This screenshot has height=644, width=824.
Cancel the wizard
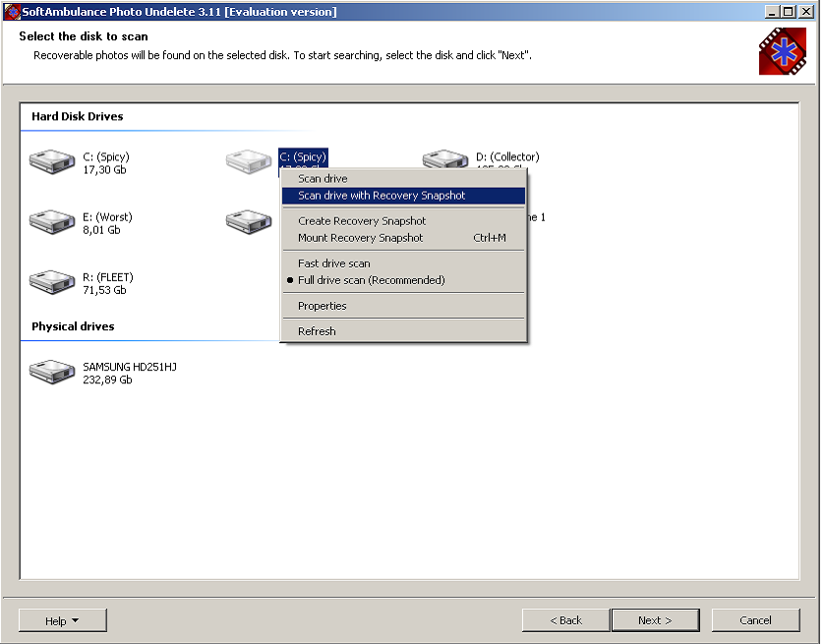click(756, 620)
